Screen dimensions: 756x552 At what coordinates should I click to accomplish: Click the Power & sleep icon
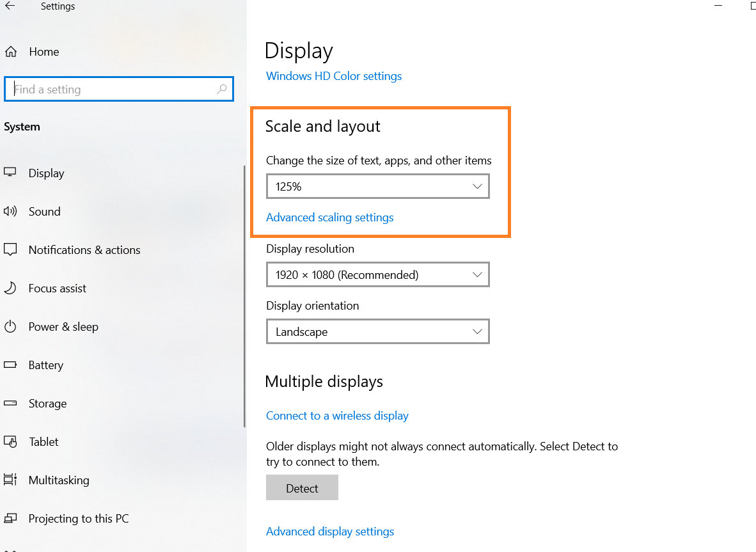pos(10,327)
